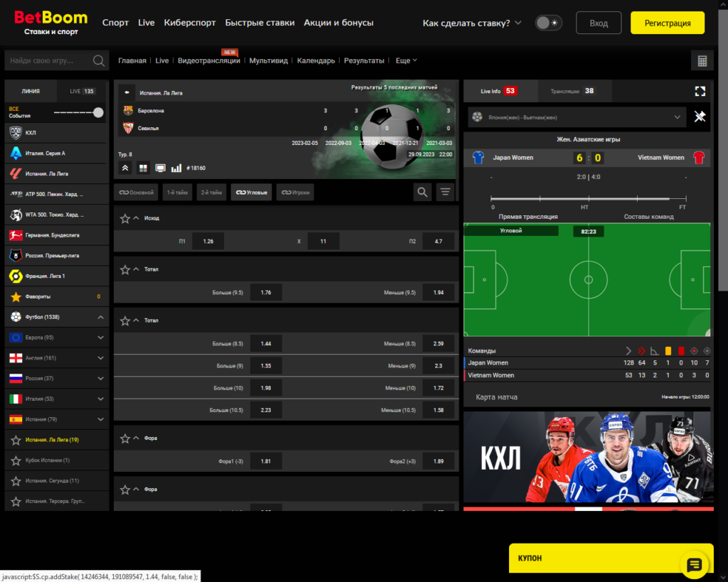Click the Регистрация button
Viewport: 728px width, 582px height.
click(x=667, y=23)
